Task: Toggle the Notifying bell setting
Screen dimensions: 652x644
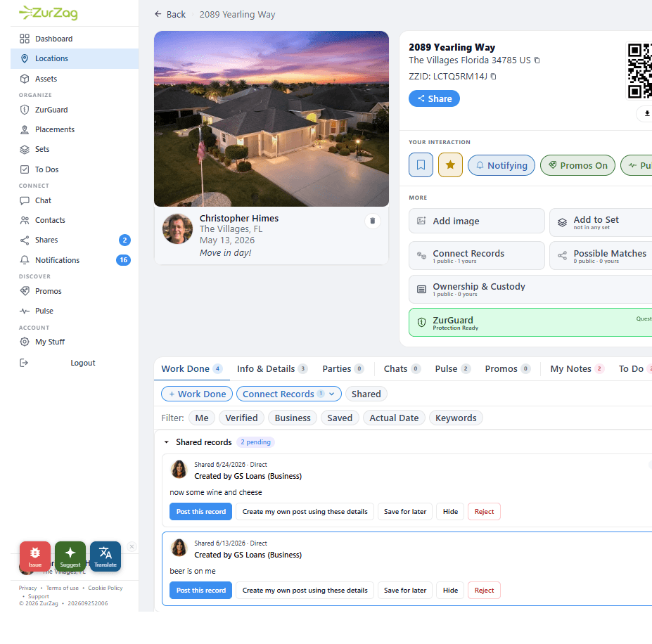Action: [x=501, y=165]
